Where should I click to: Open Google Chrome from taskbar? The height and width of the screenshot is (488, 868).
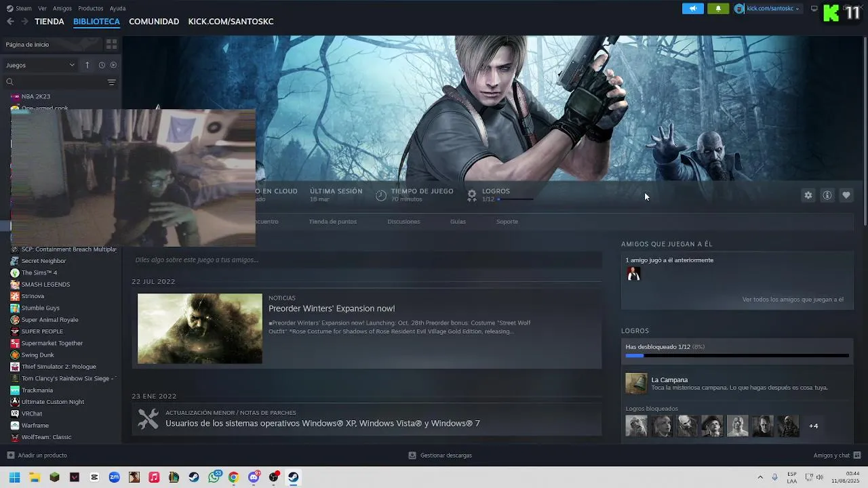(234, 477)
